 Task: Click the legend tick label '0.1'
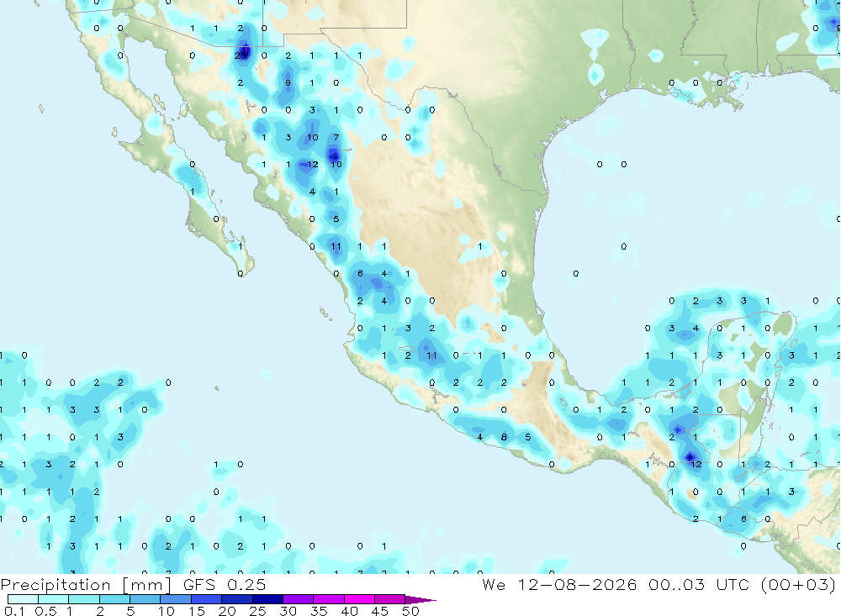pos(14,611)
